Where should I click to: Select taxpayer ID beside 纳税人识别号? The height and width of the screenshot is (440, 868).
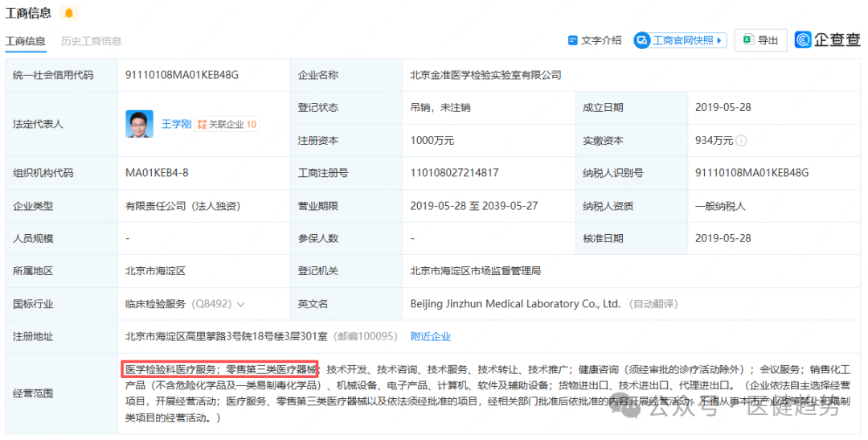pos(751,173)
